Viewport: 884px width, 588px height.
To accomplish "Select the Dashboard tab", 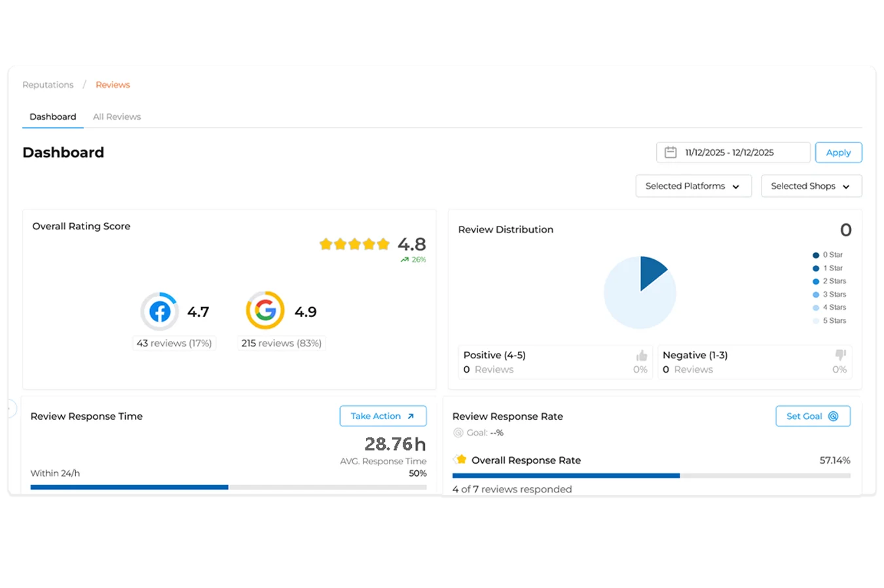I will (52, 117).
